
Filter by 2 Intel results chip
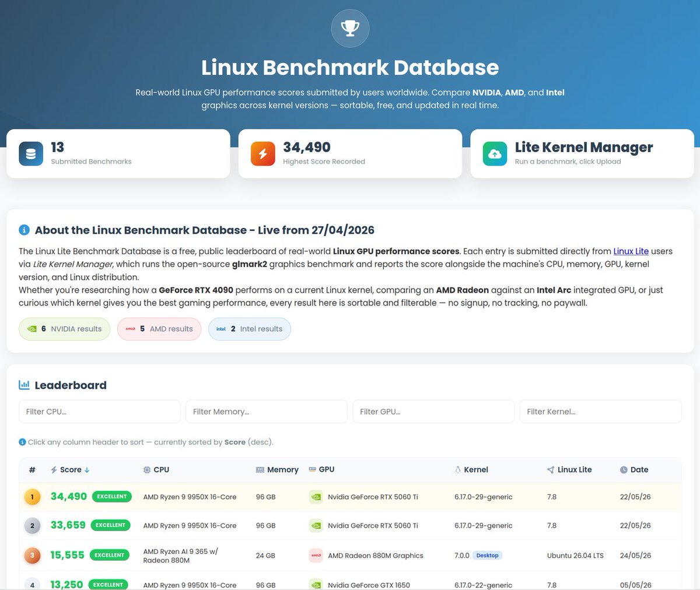click(x=250, y=329)
